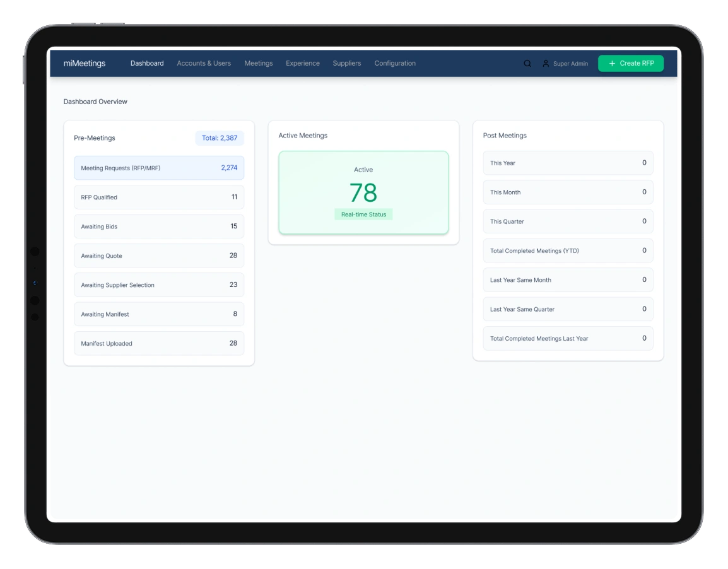The width and height of the screenshot is (728, 569).
Task: Click the Super Admin user icon
Action: 546,64
